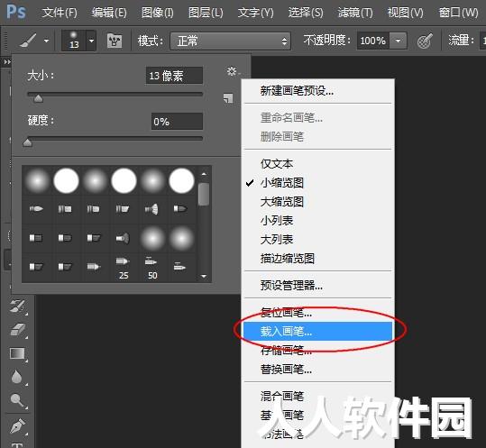Viewport: 486px width, 448px height.
Task: Open the 图像(I) menu
Action: coord(158,13)
